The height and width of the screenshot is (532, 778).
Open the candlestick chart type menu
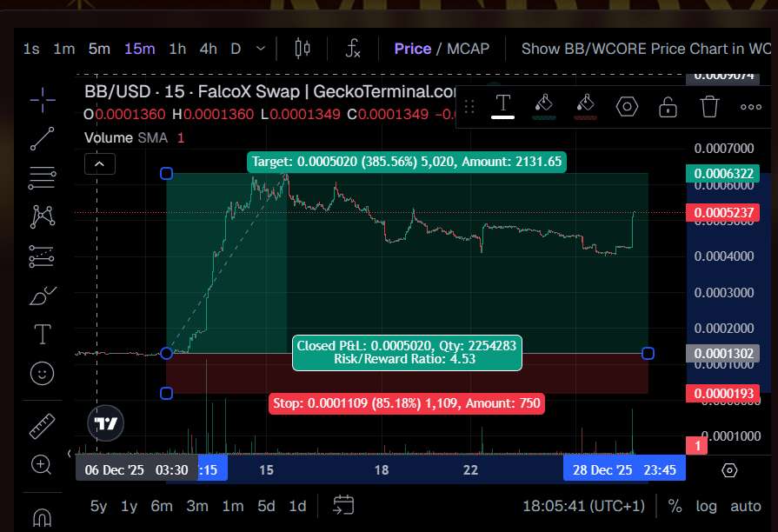pos(303,49)
